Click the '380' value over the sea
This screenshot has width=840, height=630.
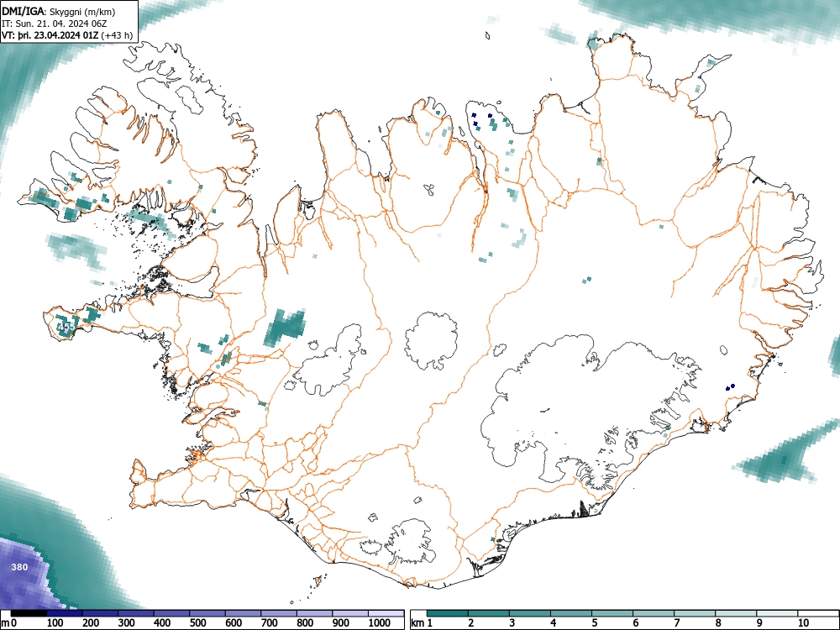(19, 567)
